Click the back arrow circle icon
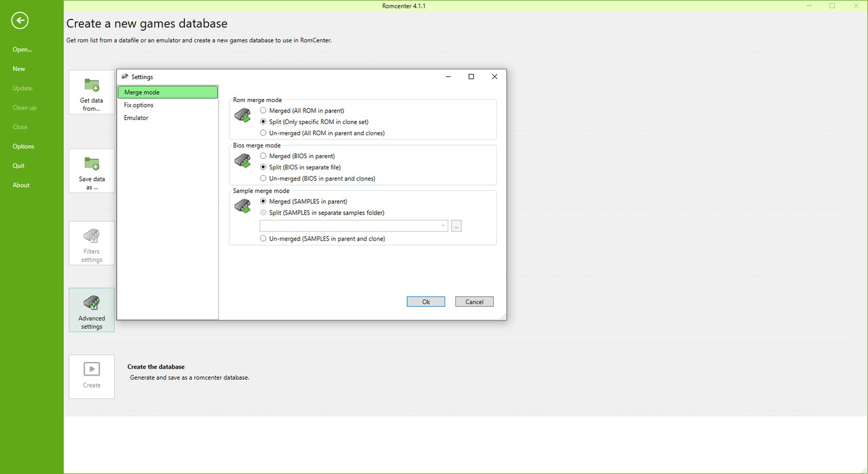Viewport: 868px width, 474px height. click(x=20, y=21)
